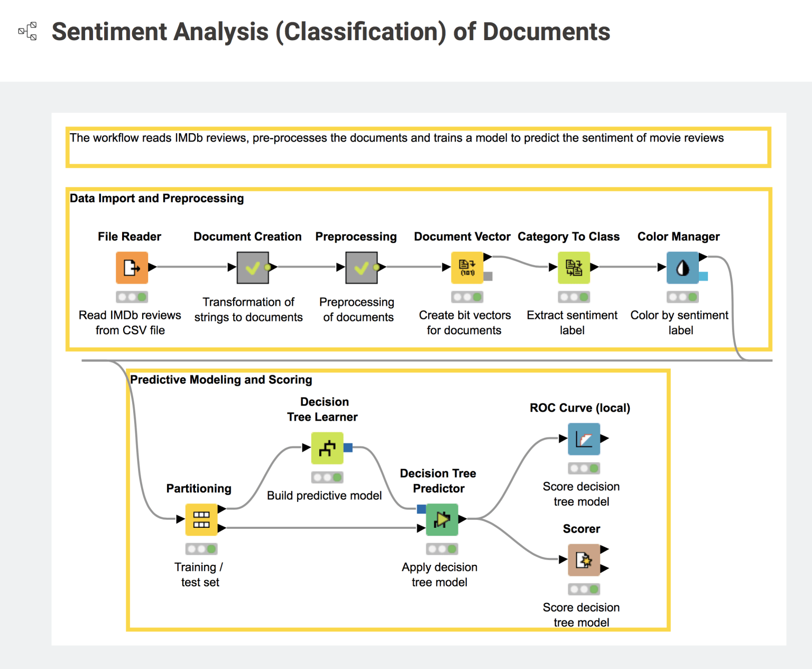Click the workflow description annotation text
The height and width of the screenshot is (669, 812).
(396, 138)
